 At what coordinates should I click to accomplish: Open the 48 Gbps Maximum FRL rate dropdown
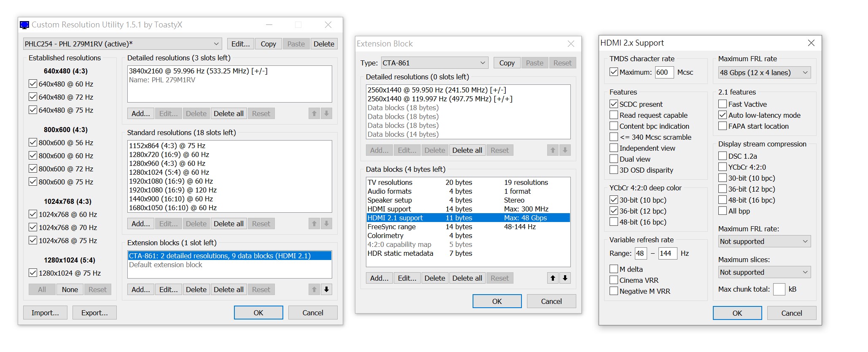coord(764,73)
